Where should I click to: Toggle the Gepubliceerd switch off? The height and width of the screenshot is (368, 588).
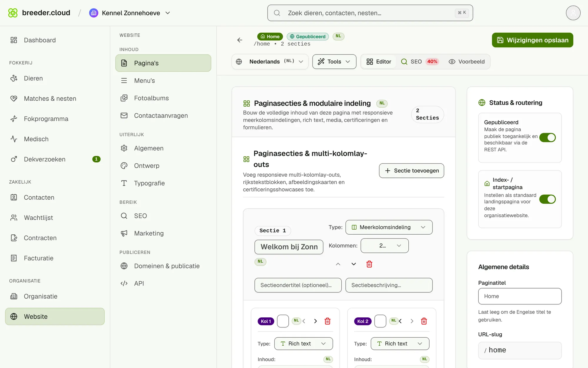(x=547, y=137)
